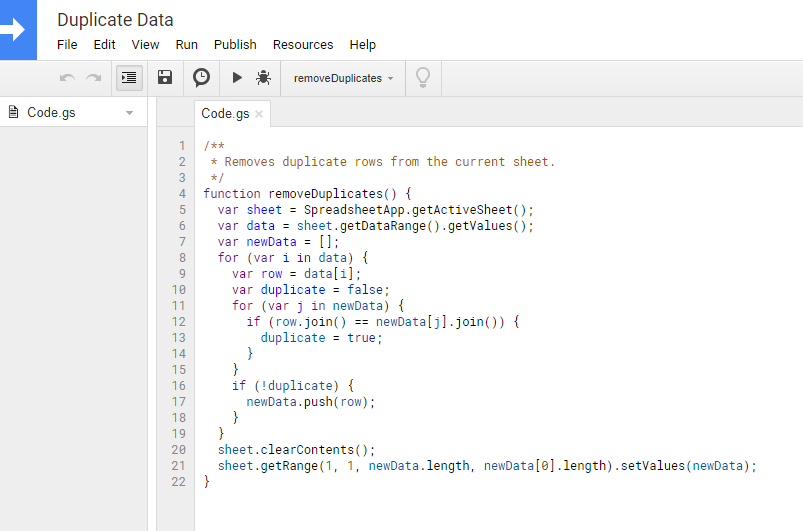Open the Publish menu

pyautogui.click(x=235, y=45)
